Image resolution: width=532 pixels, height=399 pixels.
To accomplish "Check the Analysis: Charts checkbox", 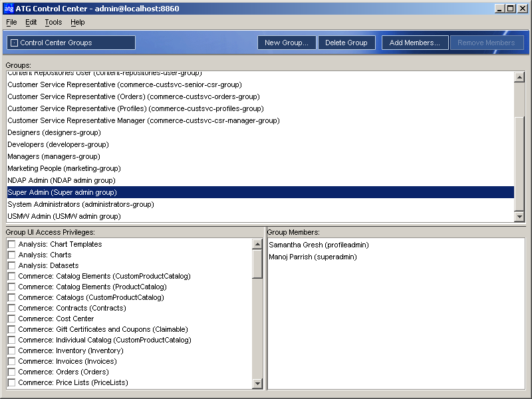I will (11, 255).
